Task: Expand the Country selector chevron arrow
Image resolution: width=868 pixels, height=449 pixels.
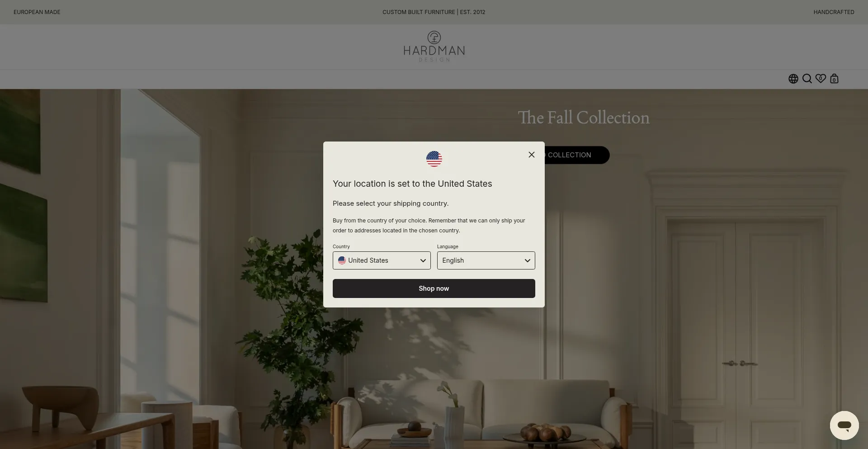Action: 423,260
